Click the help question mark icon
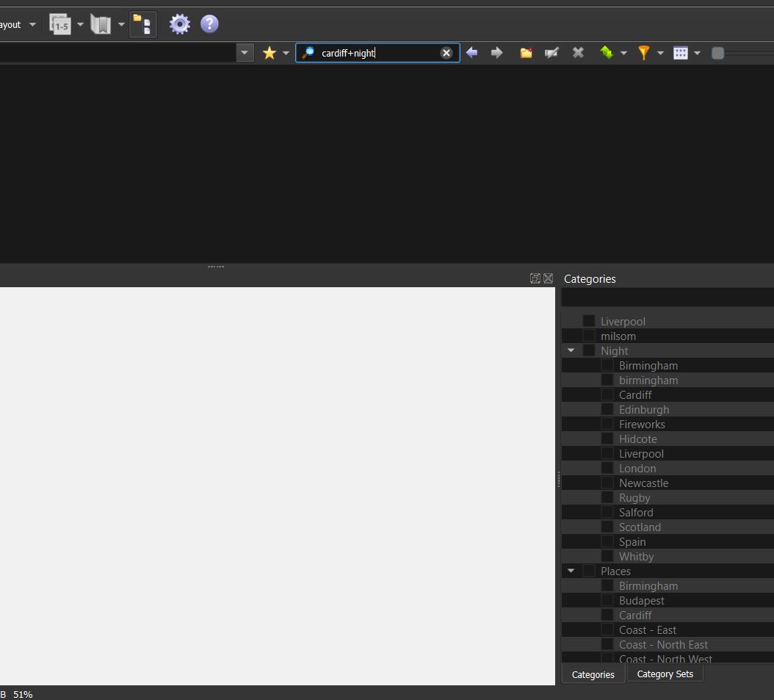This screenshot has width=774, height=700. (x=209, y=24)
